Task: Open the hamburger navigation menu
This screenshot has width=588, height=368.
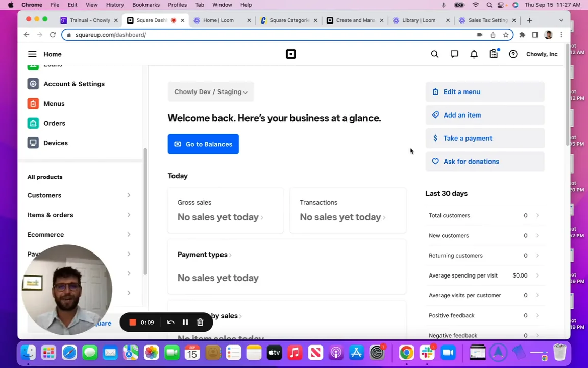Action: 32,54
